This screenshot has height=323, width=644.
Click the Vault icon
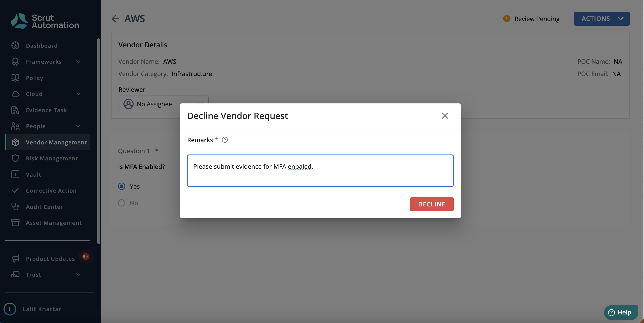15,174
